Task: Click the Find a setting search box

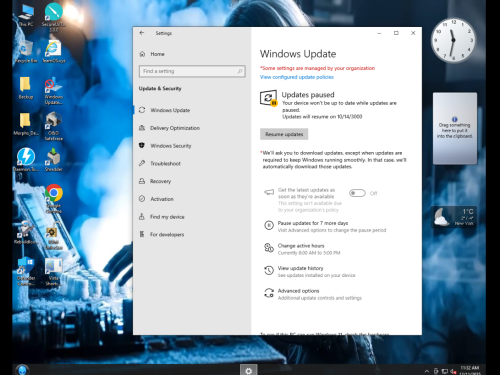Action: (x=192, y=71)
